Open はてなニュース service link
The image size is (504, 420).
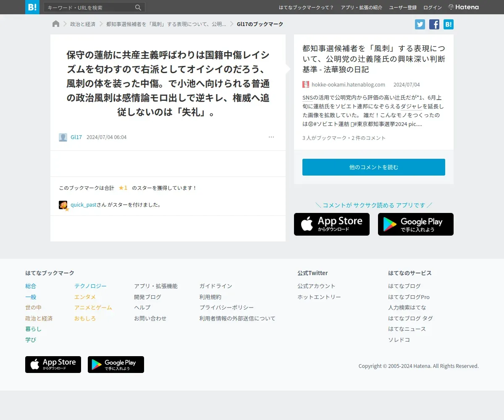coord(407,329)
